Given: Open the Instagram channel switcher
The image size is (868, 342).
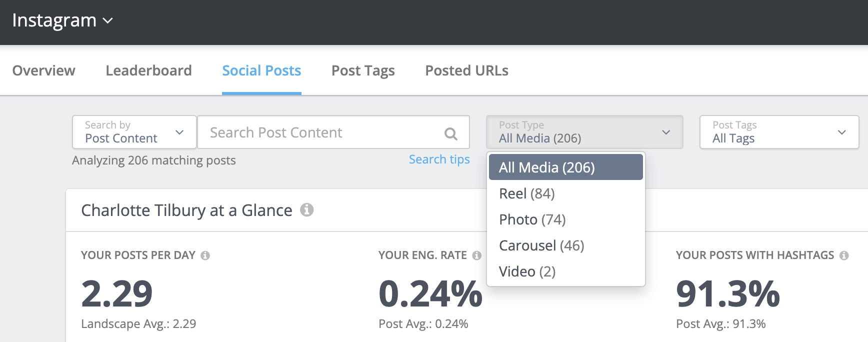Looking at the screenshot, I should pyautogui.click(x=62, y=20).
